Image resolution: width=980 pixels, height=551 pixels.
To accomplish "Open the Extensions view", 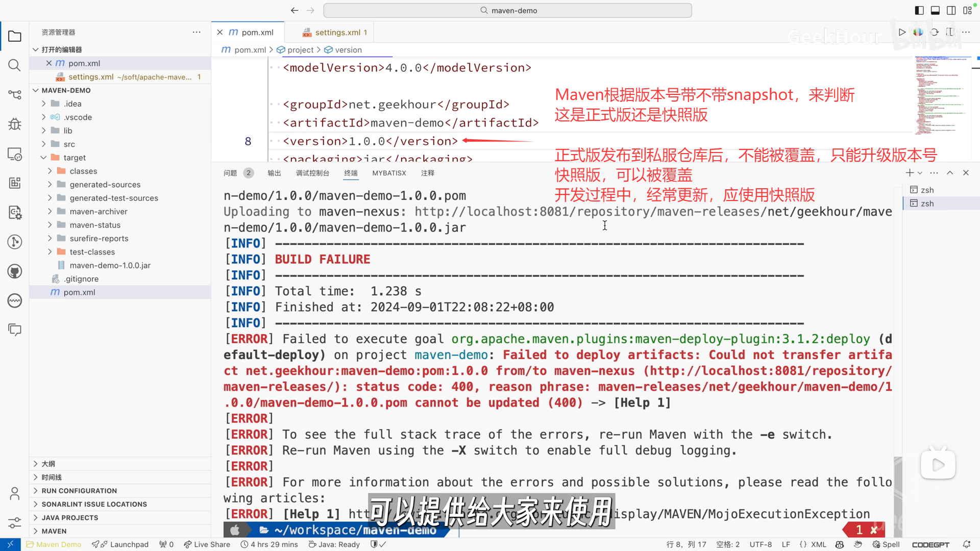I will 15,183.
